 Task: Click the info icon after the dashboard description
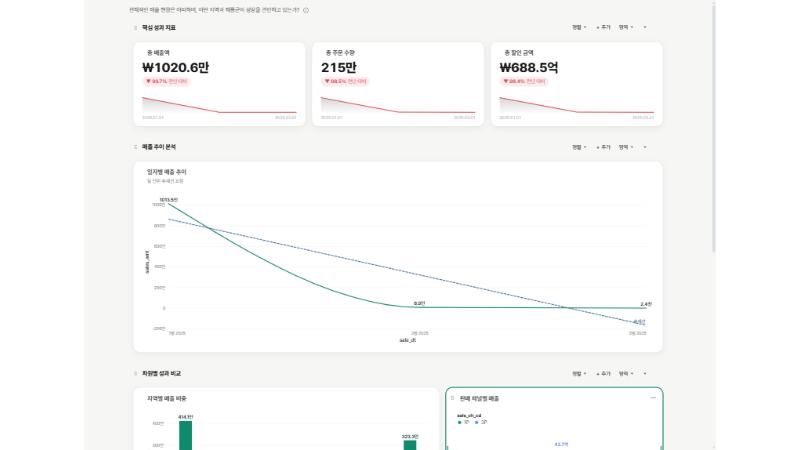[x=306, y=10]
